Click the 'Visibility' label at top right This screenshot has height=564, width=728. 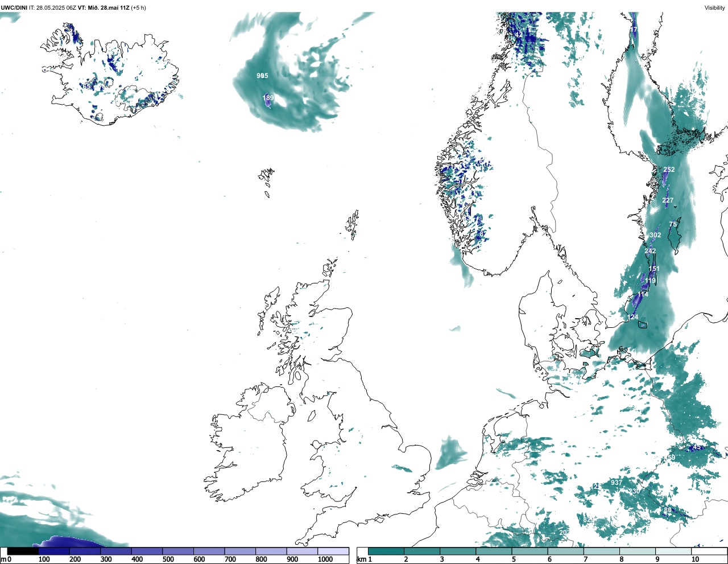tap(715, 7)
